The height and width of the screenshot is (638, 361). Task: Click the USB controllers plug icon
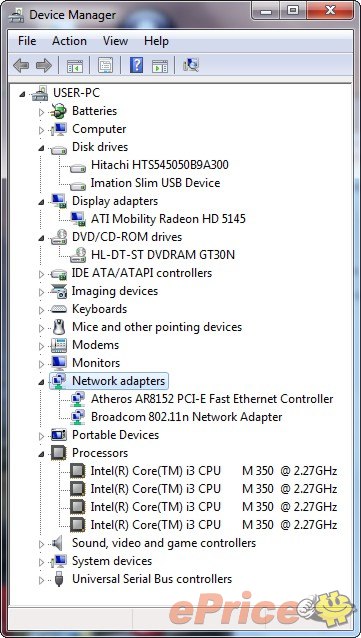coord(59,579)
